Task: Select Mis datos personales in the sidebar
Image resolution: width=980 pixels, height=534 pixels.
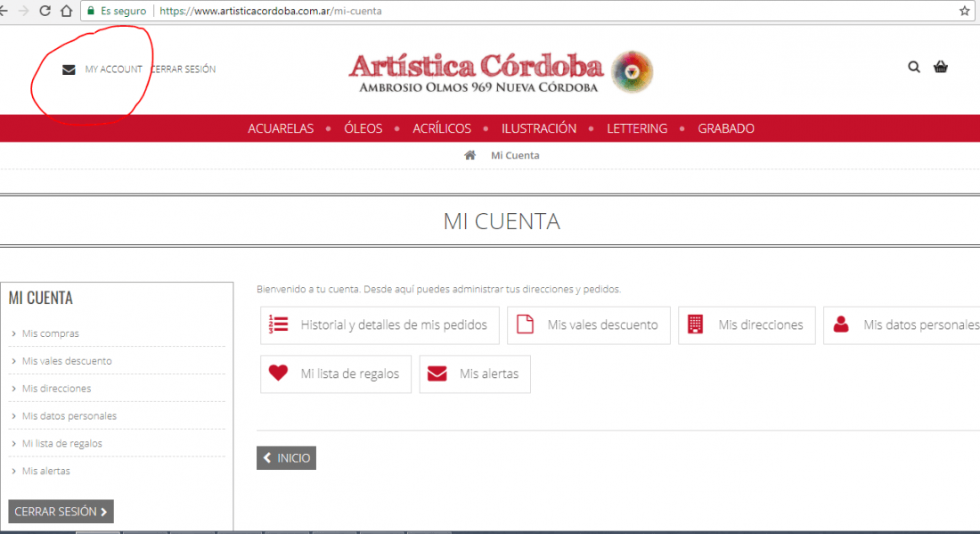Action: click(69, 415)
